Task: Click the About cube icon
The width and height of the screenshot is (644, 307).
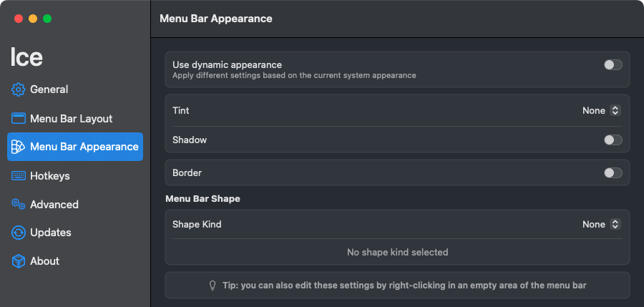Action: click(x=19, y=261)
